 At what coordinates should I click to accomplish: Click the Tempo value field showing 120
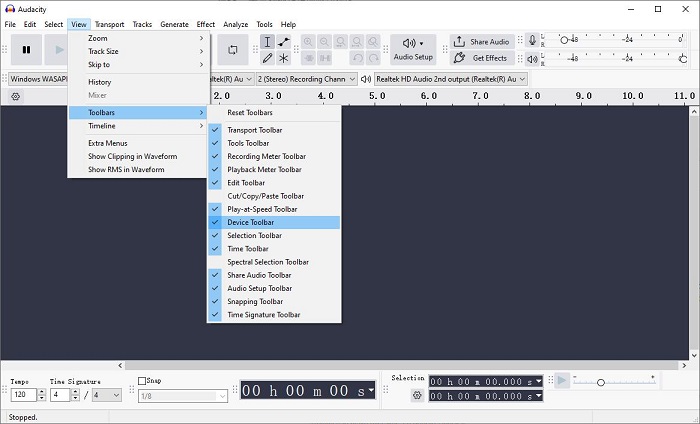coord(24,395)
